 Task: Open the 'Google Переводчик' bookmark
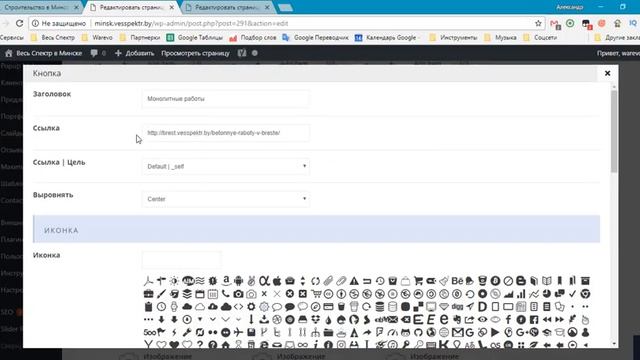click(x=315, y=38)
